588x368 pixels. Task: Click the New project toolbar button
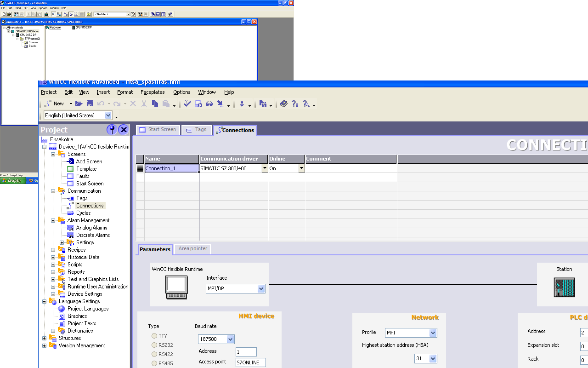[55, 103]
